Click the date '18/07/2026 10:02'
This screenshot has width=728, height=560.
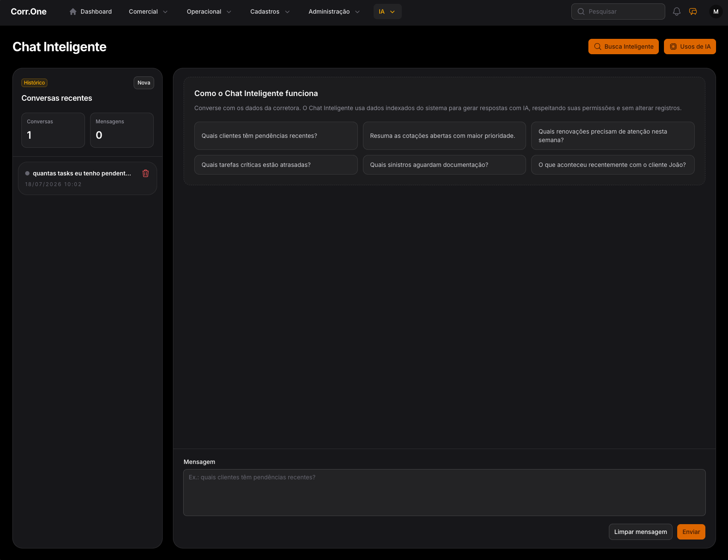coord(53,184)
